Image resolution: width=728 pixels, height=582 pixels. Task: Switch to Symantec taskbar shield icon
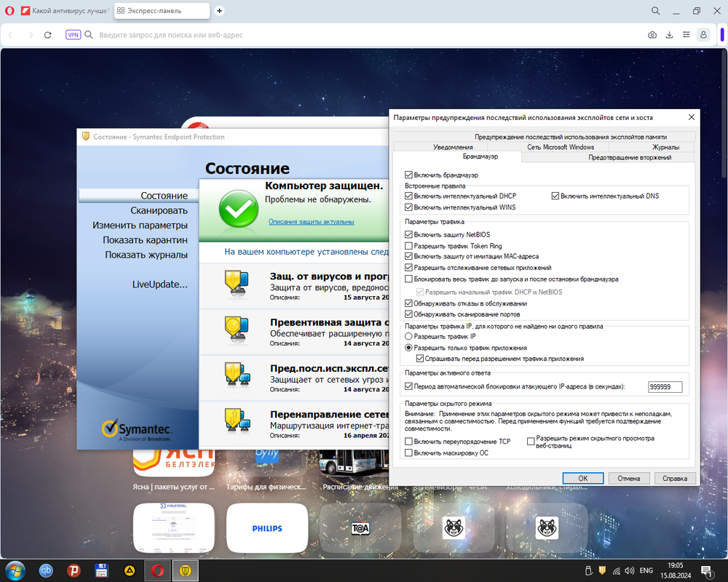[185, 570]
